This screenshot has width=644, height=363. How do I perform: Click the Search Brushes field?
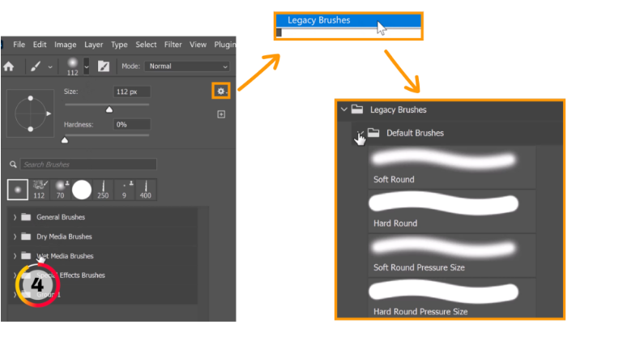pos(88,164)
